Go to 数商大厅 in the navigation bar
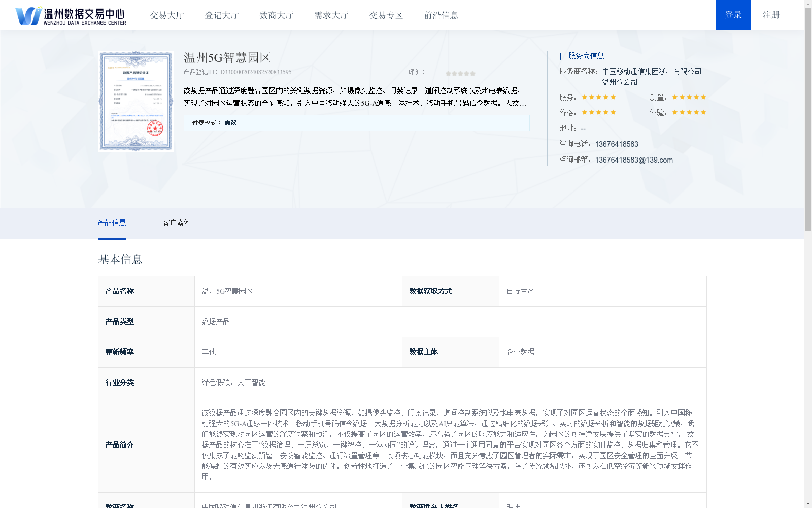The width and height of the screenshot is (812, 508). (277, 15)
